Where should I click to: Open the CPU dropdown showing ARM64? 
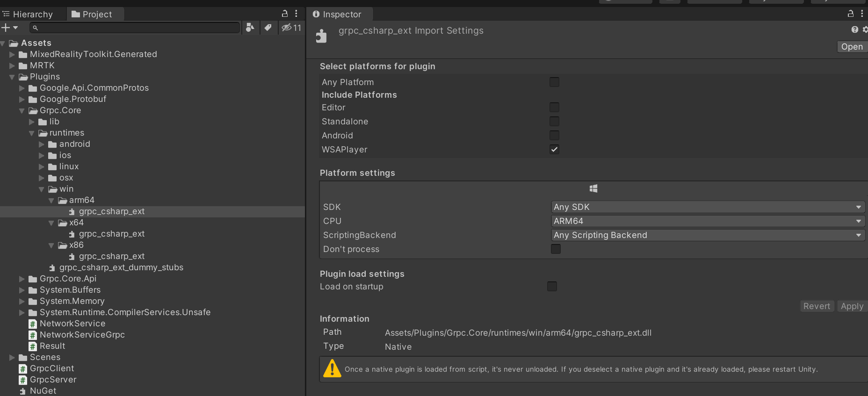[x=708, y=221]
